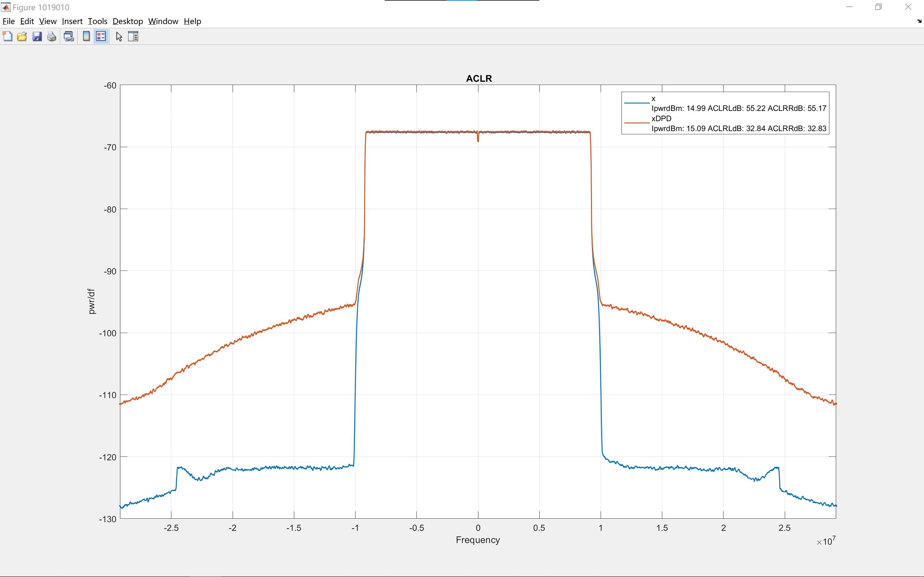Open the File menu
Screen dimensions: 924x577
pos(8,21)
